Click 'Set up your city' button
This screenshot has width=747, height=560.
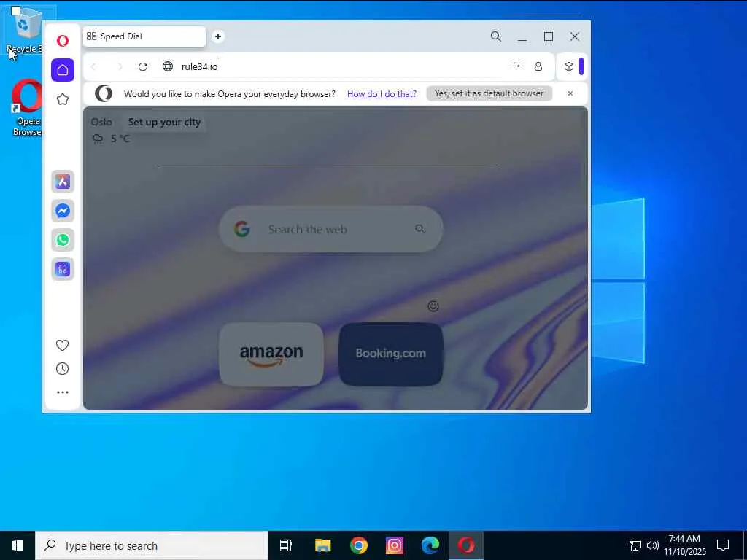pyautogui.click(x=164, y=122)
